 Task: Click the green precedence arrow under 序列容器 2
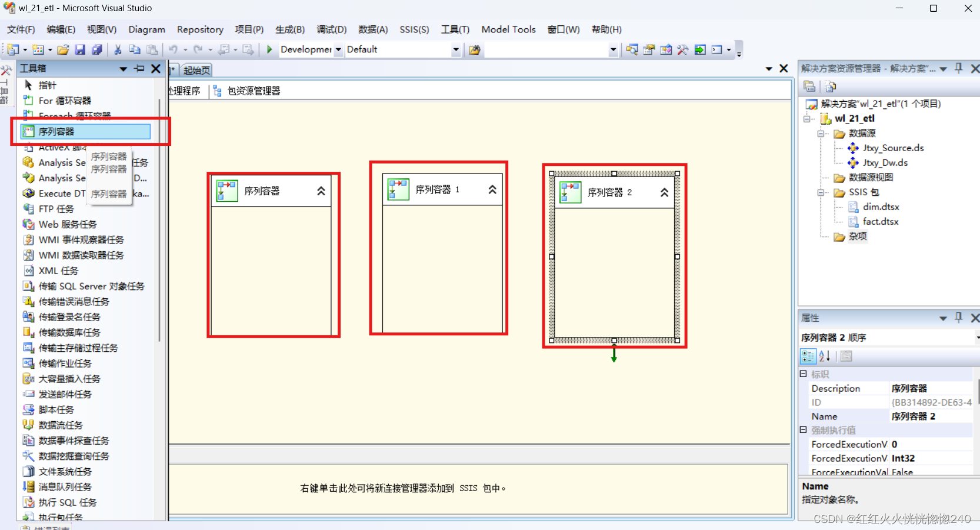[614, 355]
